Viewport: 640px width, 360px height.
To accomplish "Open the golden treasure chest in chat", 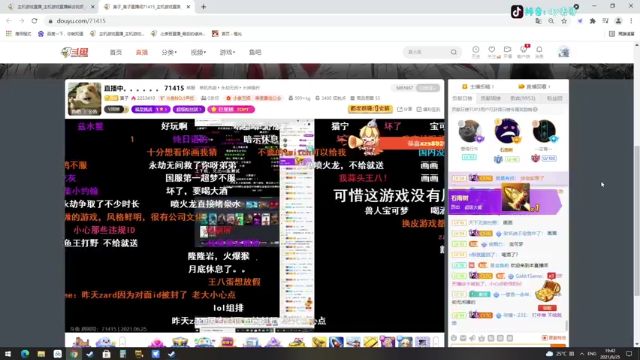I will tap(547, 291).
